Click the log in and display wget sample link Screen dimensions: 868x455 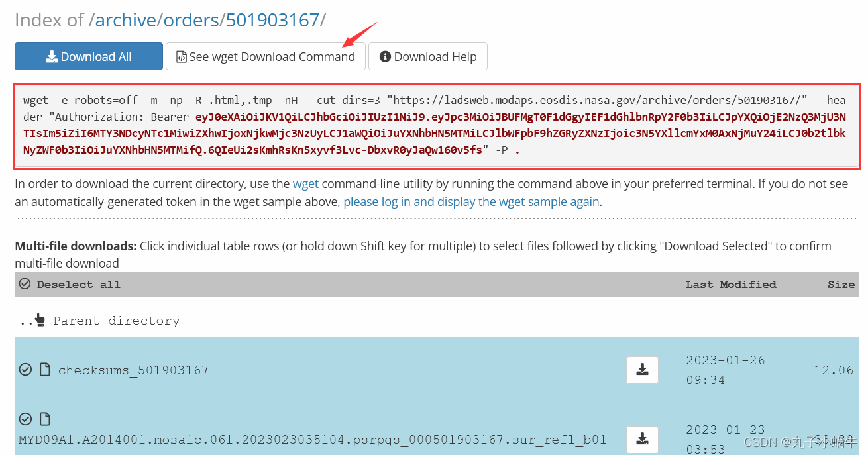tap(470, 201)
